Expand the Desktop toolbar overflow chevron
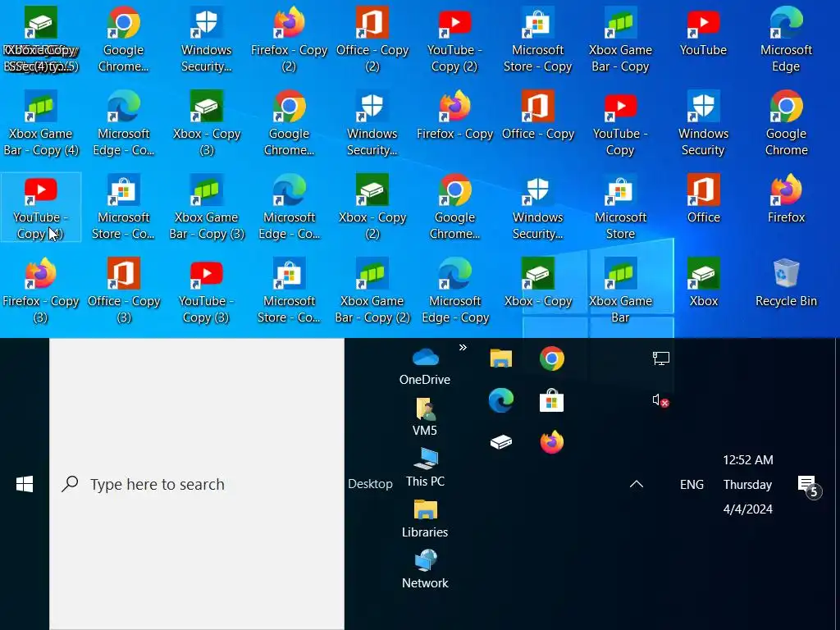The width and height of the screenshot is (840, 630). (463, 347)
